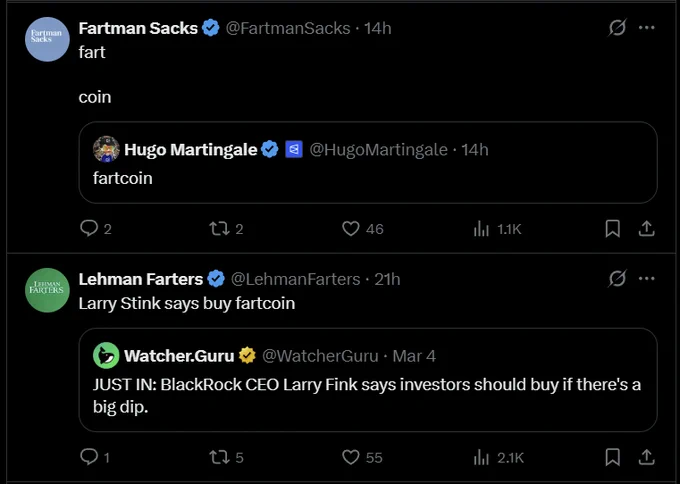This screenshot has height=484, width=680.
Task: Open more options on Fartman Sacks post
Action: click(647, 28)
